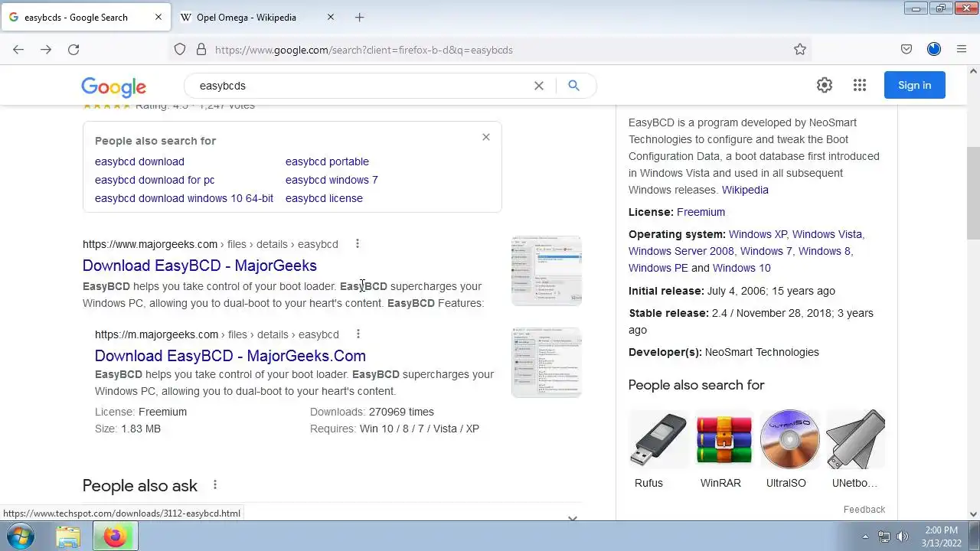The width and height of the screenshot is (980, 551).
Task: Close the Opel Omega Wikipedia tab
Action: point(331,18)
